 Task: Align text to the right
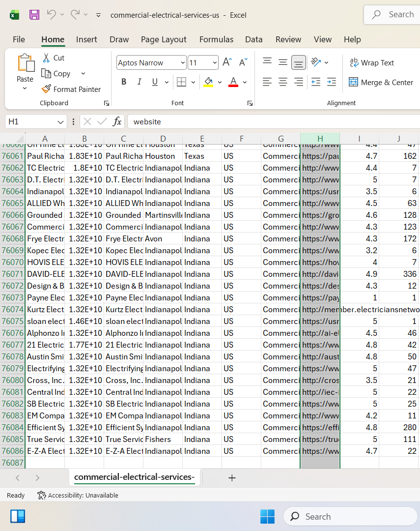299,82
